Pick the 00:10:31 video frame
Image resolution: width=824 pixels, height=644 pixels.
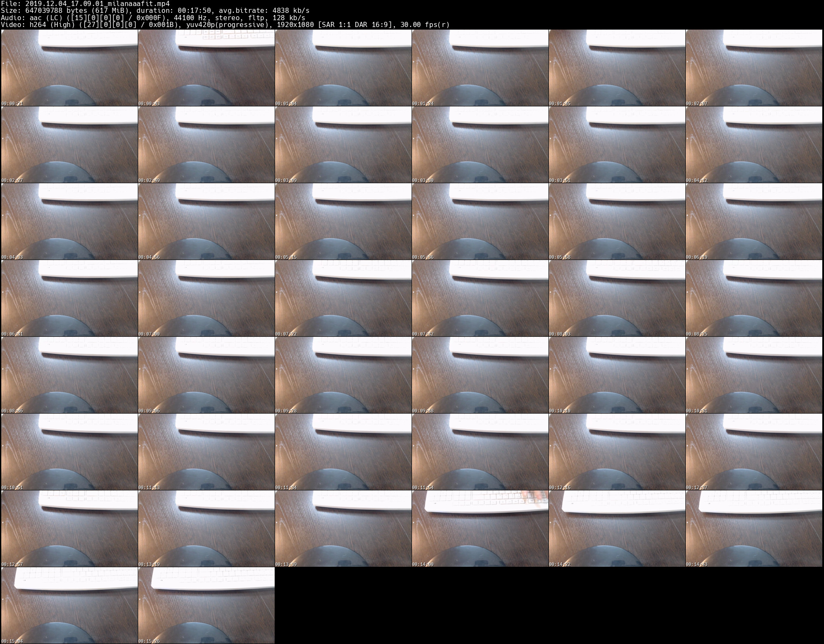[x=754, y=375]
